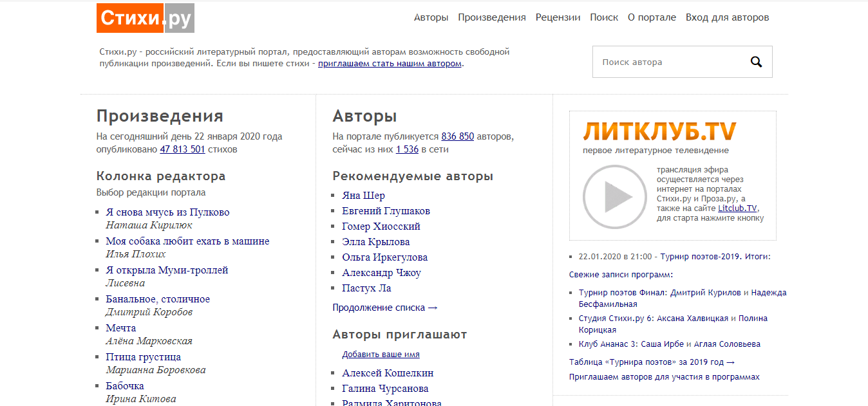Open Турнир поэтов-2019. Итоги link
The height and width of the screenshot is (406, 868).
pos(715,256)
